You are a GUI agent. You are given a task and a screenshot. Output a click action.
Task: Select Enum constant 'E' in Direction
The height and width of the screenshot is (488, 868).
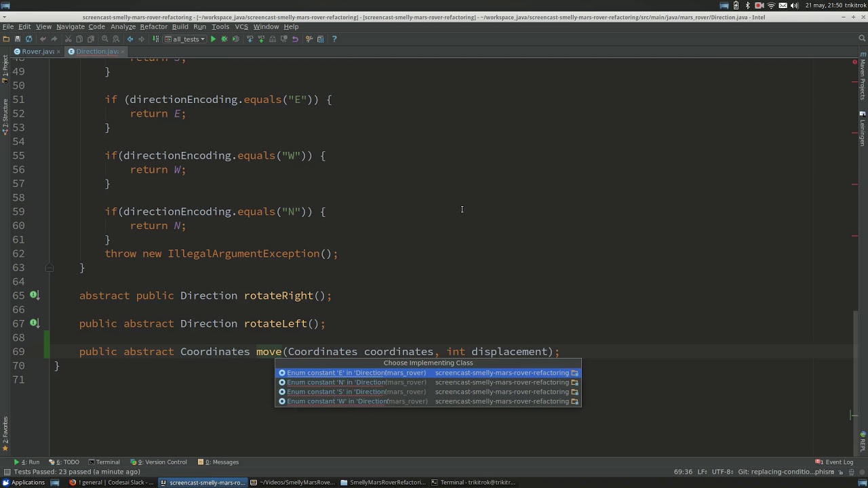tap(428, 373)
